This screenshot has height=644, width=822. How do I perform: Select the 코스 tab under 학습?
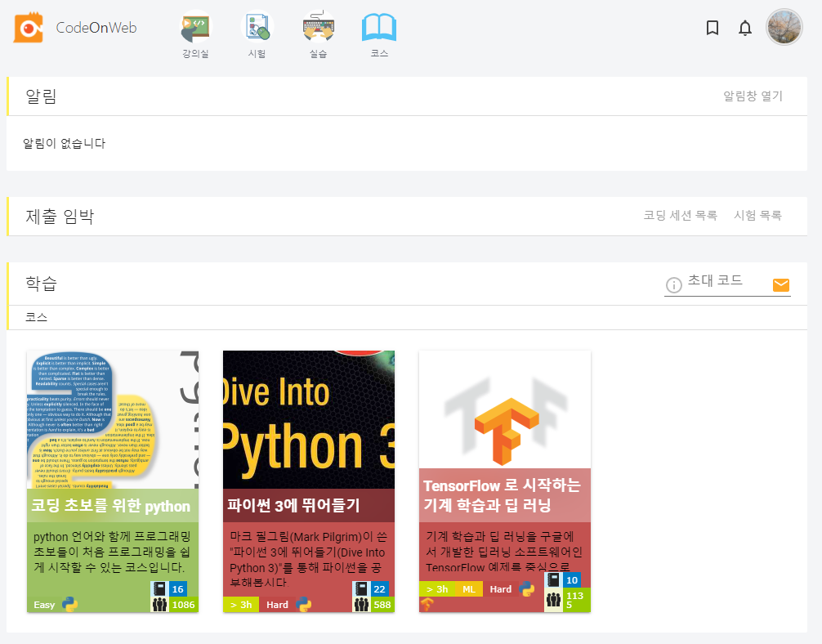click(x=36, y=317)
